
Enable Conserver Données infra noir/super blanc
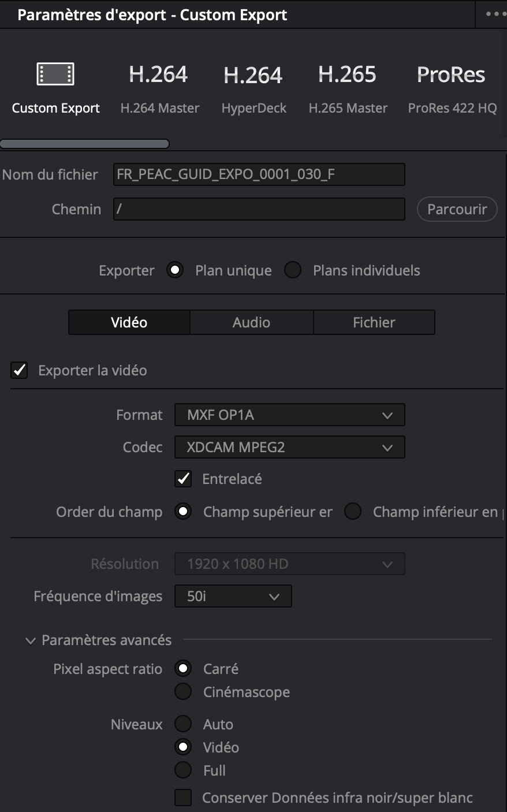183,798
